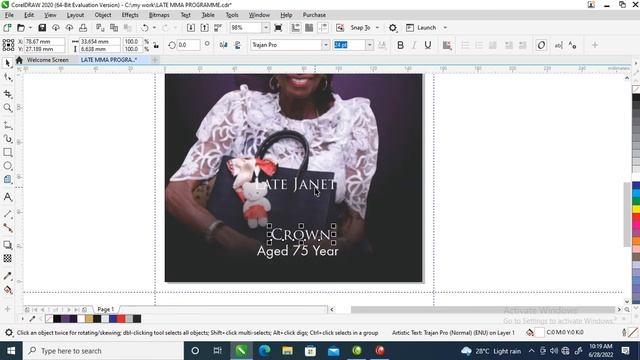Select the Interactive Fill tool
Screen dimensions: 640x360
(7, 290)
